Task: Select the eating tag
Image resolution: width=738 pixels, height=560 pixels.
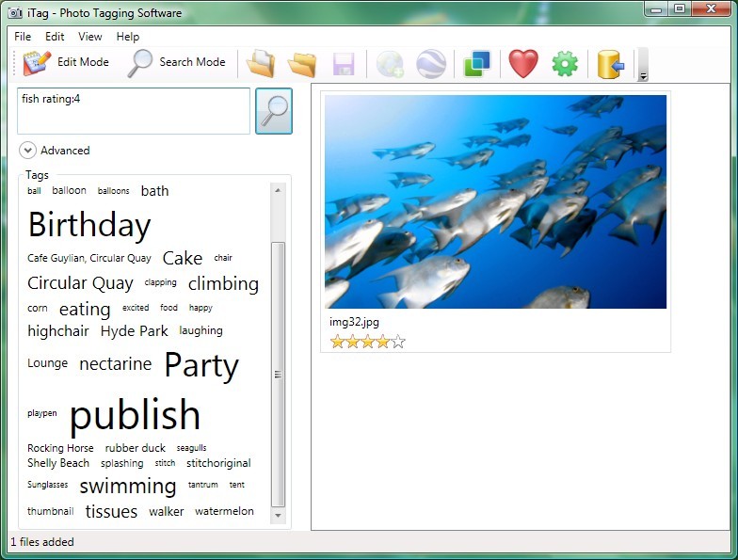Action: [x=85, y=309]
